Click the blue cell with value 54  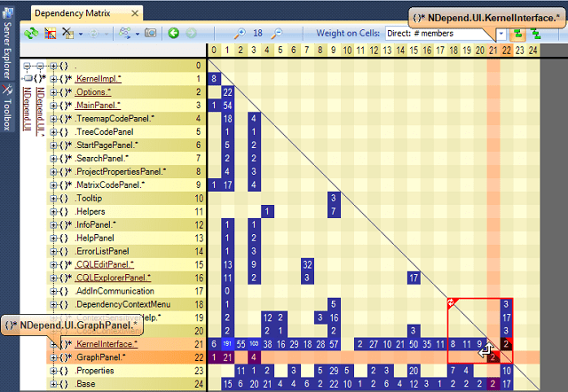(x=227, y=106)
